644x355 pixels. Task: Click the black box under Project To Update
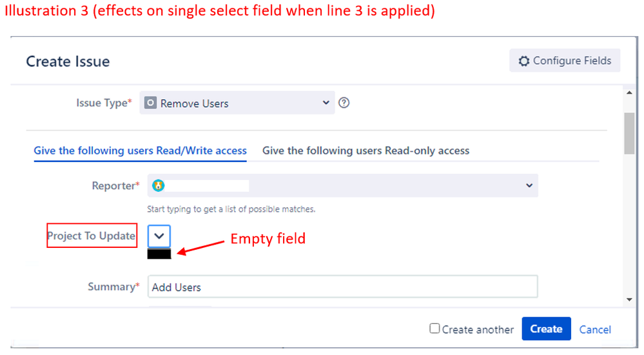click(x=159, y=254)
